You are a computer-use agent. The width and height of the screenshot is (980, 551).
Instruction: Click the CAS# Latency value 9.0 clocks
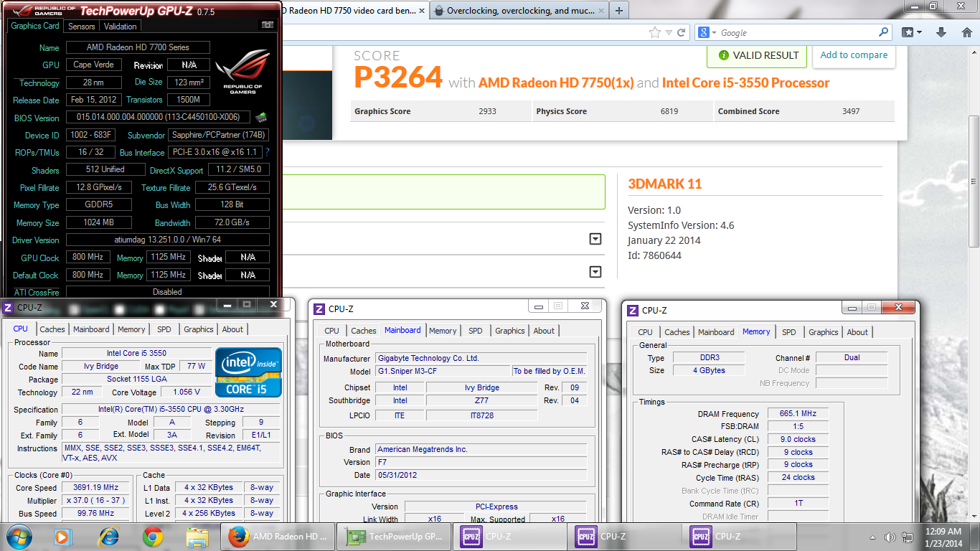coord(798,439)
